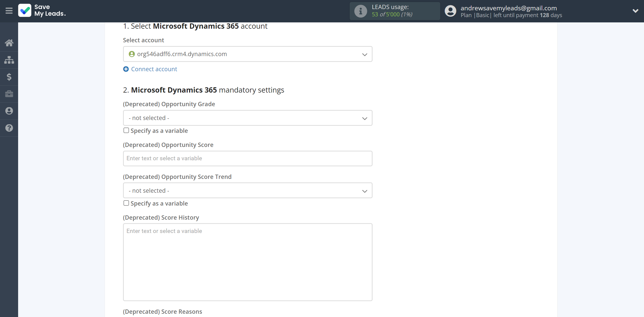
Task: Click the Save My Leads home icon
Action: (9, 42)
